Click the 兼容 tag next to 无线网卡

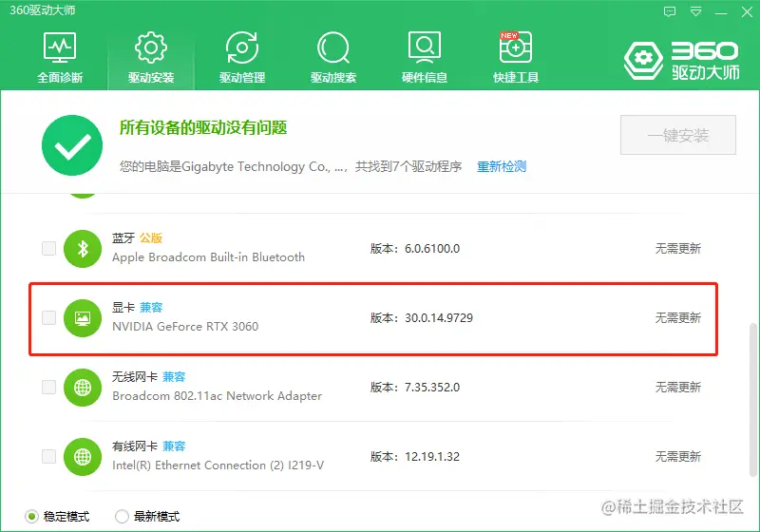point(174,376)
